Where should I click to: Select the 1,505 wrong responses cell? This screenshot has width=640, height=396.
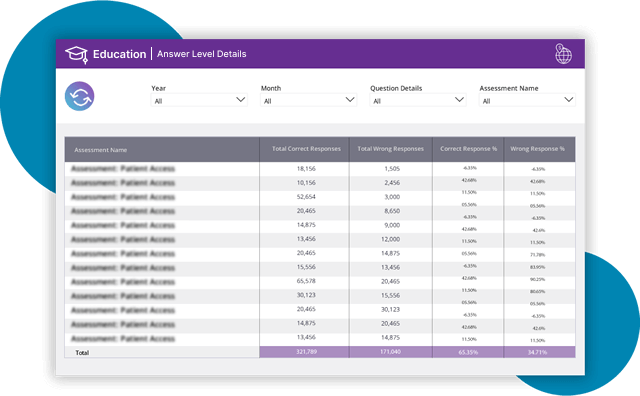[x=392, y=169]
